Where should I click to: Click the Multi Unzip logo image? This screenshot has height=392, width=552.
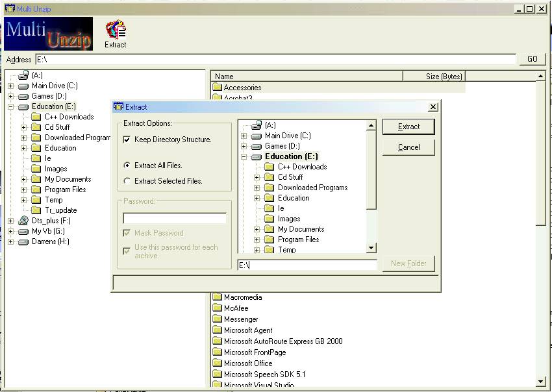tap(49, 33)
